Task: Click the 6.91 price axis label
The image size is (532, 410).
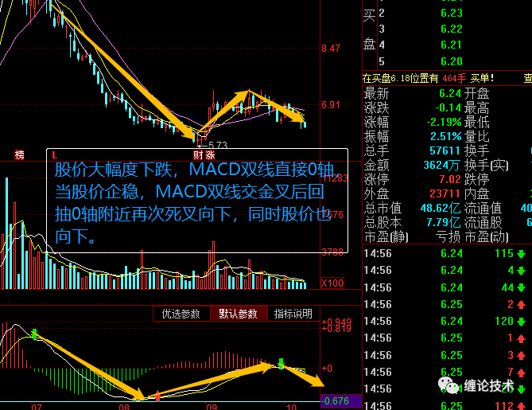Action: click(x=331, y=104)
